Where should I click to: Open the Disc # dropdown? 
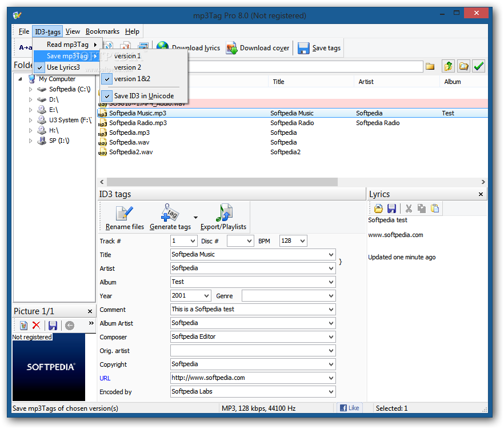249,240
